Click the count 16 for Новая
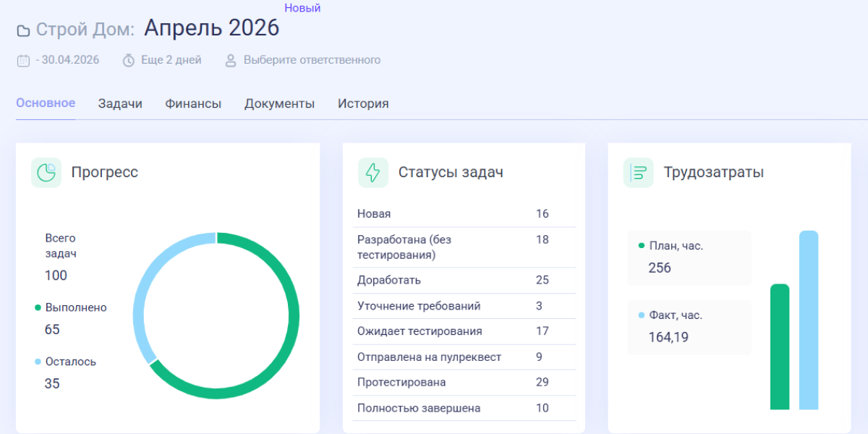Image resolution: width=868 pixels, height=434 pixels. 542,214
